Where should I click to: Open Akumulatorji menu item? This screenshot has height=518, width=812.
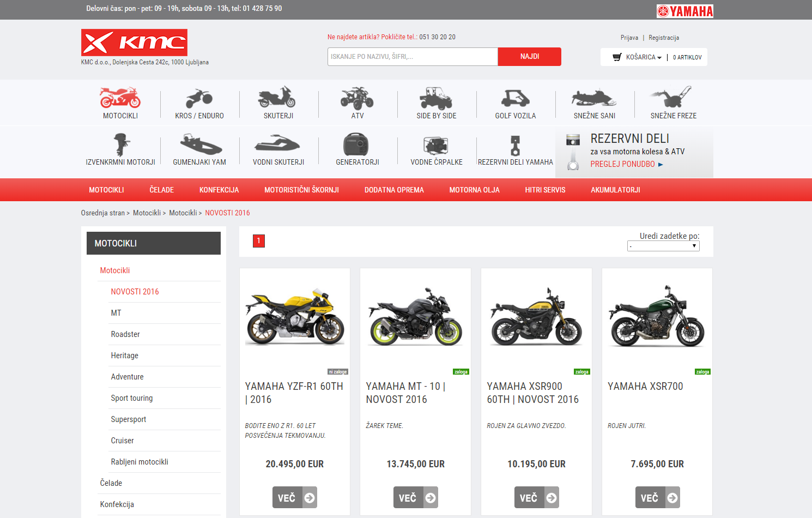(615, 190)
